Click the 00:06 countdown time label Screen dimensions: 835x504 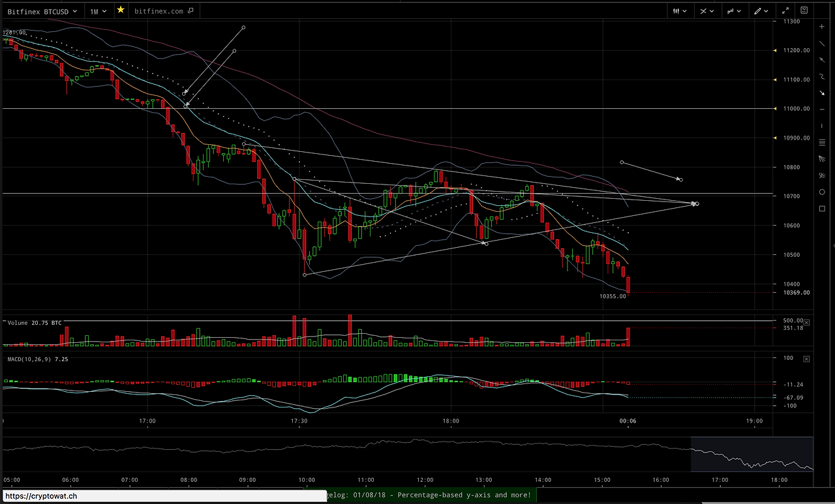[628, 421]
